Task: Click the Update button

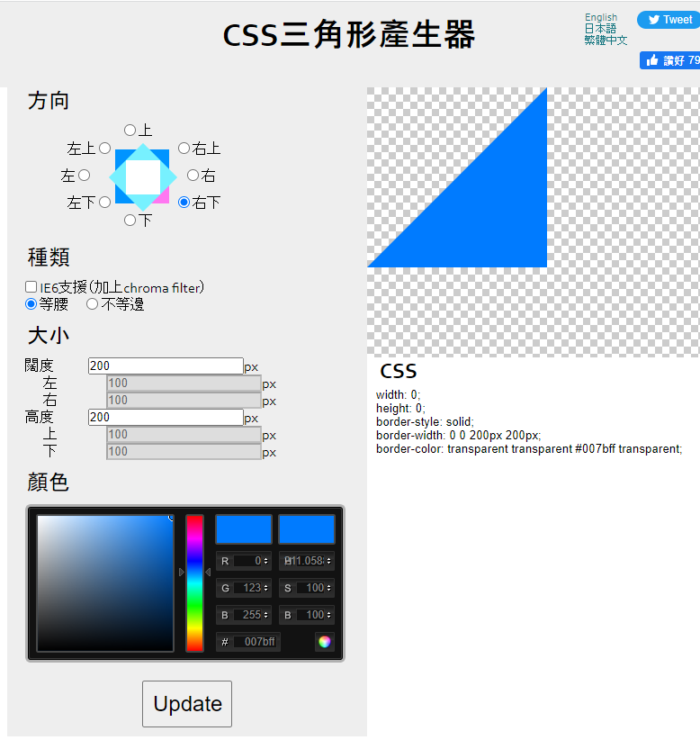Action: [187, 704]
